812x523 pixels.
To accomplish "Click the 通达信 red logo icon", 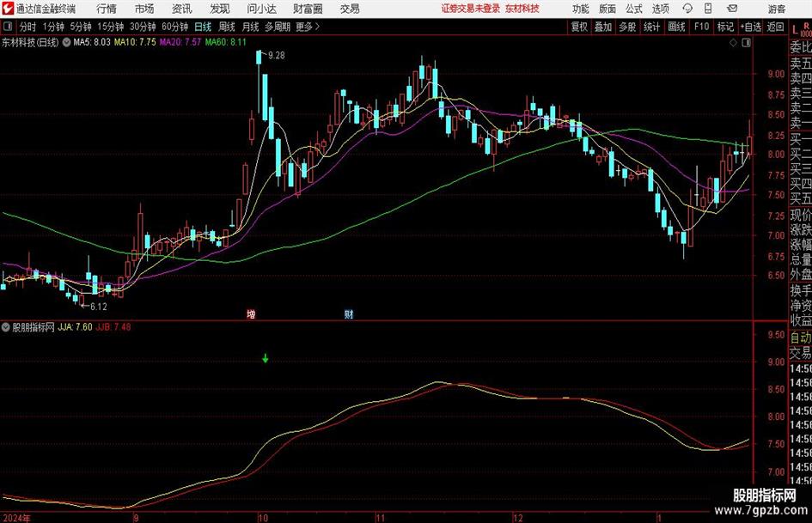I will tap(8, 9).
